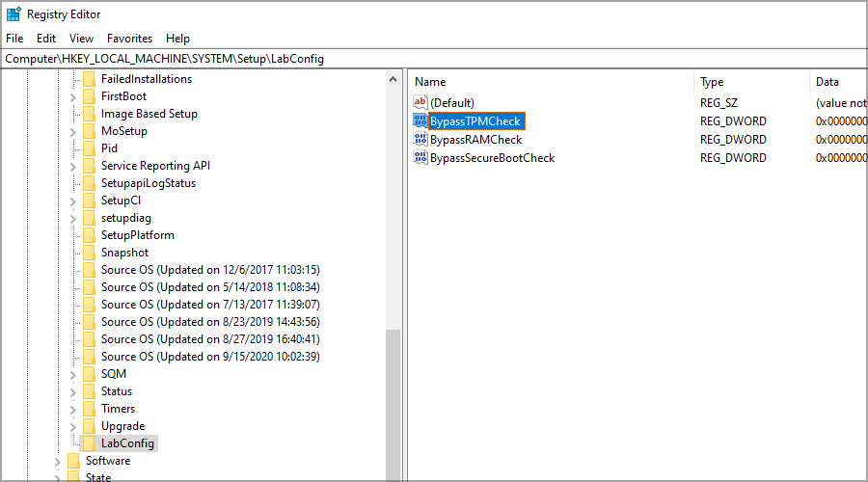
Task: Click the Snapshot folder icon
Action: click(89, 253)
